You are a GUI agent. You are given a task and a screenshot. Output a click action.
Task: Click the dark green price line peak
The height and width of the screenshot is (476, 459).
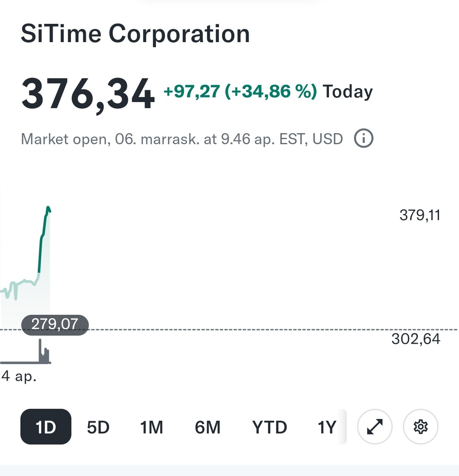tap(48, 208)
